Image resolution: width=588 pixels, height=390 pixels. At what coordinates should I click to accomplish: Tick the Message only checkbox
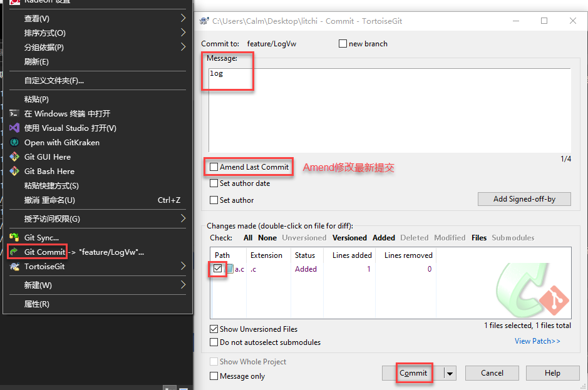(214, 376)
